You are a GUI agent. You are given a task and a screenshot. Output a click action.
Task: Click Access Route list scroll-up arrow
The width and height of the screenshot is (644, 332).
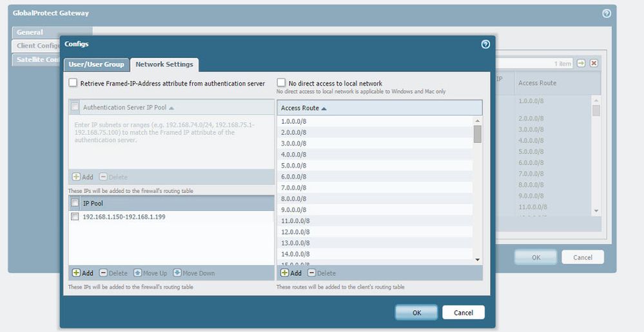click(x=477, y=121)
